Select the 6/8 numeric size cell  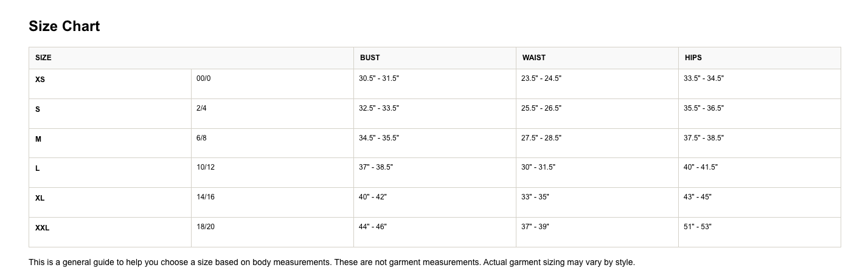click(201, 138)
